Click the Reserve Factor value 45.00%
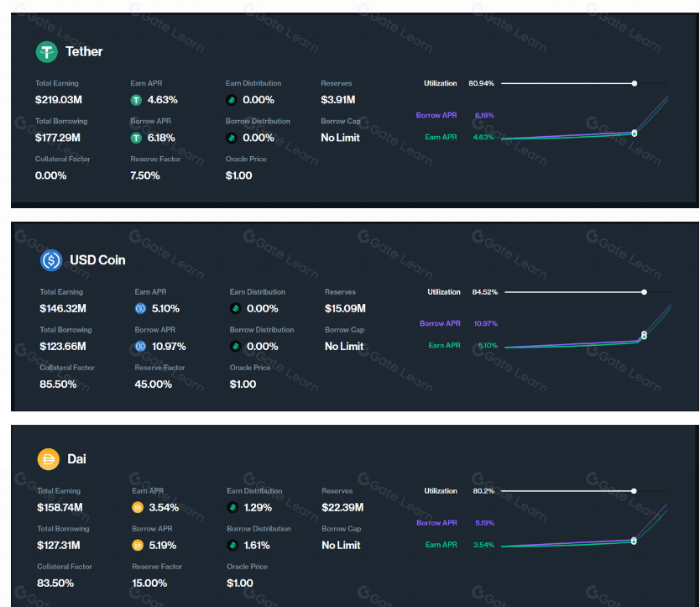Screen dimensions: 700x607 153,385
